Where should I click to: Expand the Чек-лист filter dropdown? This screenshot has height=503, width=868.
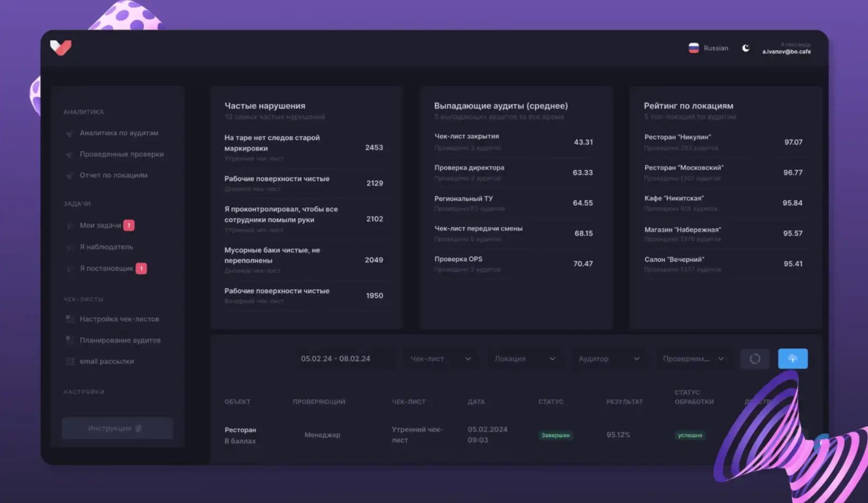tap(441, 359)
